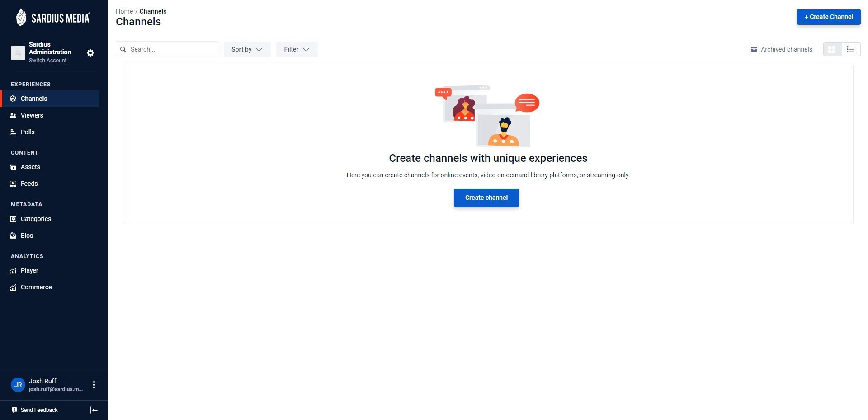
Task: Click the Sardius Media logo
Action: click(x=53, y=18)
